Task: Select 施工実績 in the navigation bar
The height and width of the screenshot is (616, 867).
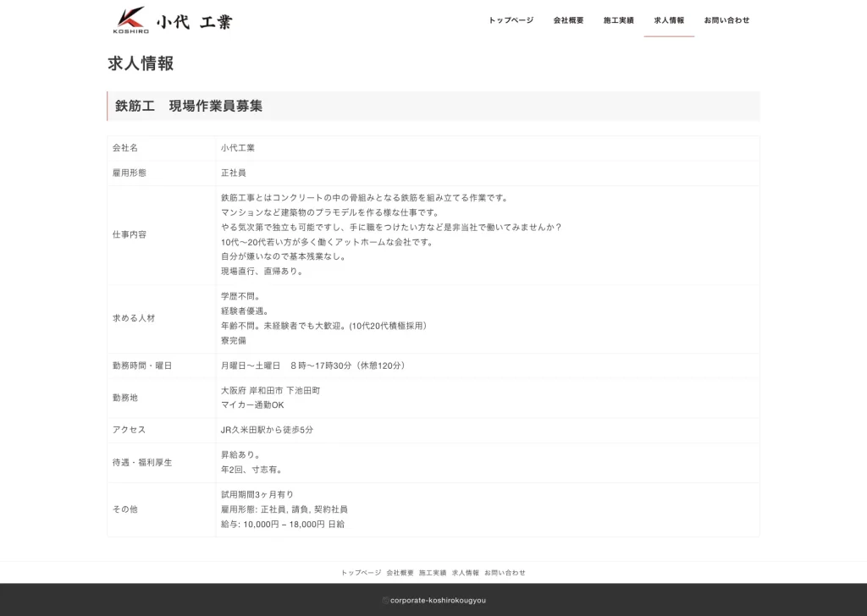Action: pyautogui.click(x=620, y=19)
